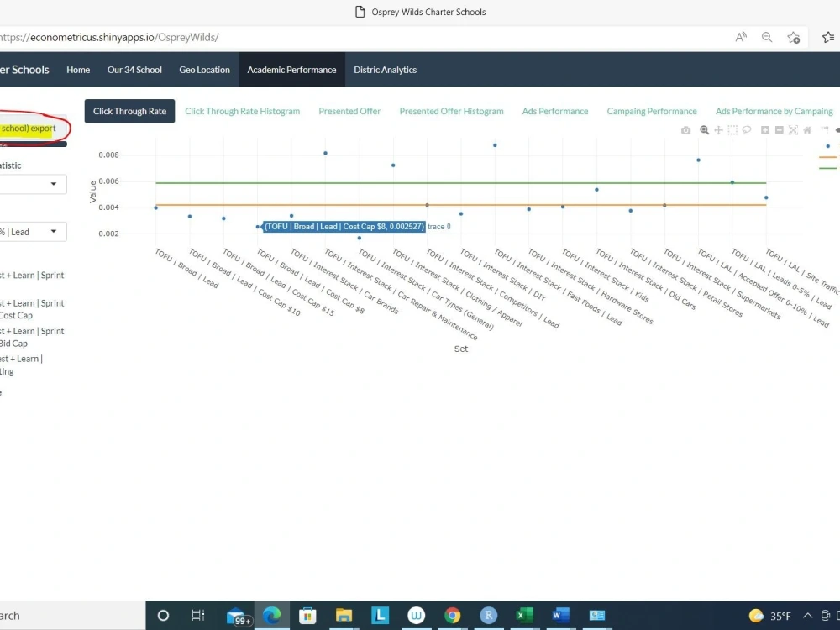
Task: Select the plot Pan arrows tool
Action: (x=718, y=130)
